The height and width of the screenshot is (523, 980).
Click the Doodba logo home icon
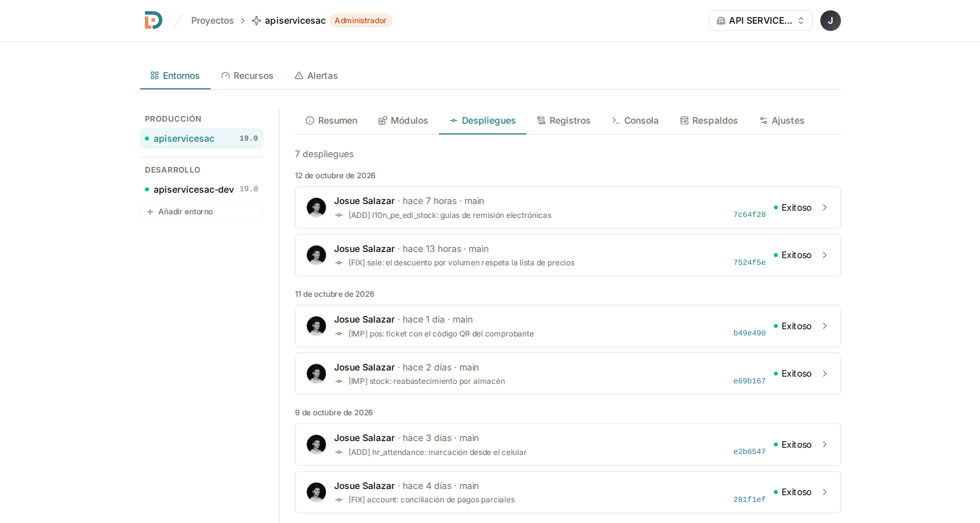coord(154,21)
